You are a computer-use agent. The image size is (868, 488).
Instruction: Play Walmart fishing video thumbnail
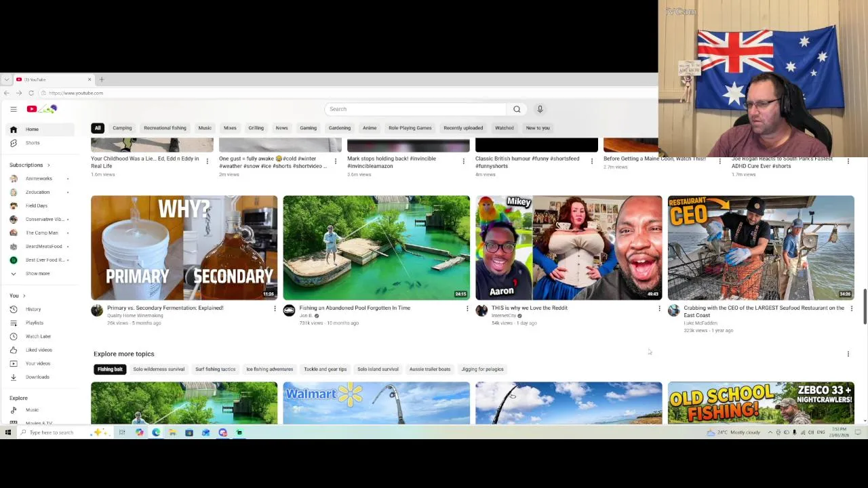pos(376,403)
